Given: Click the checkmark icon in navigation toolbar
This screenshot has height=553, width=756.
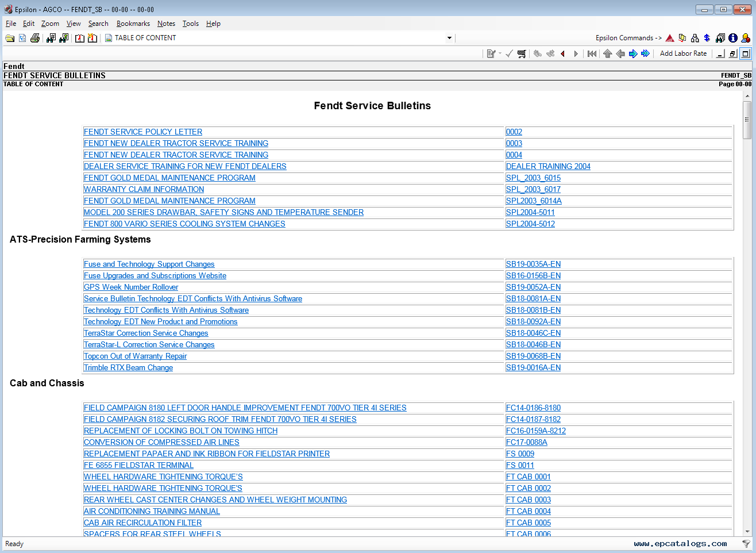Looking at the screenshot, I should coord(509,53).
